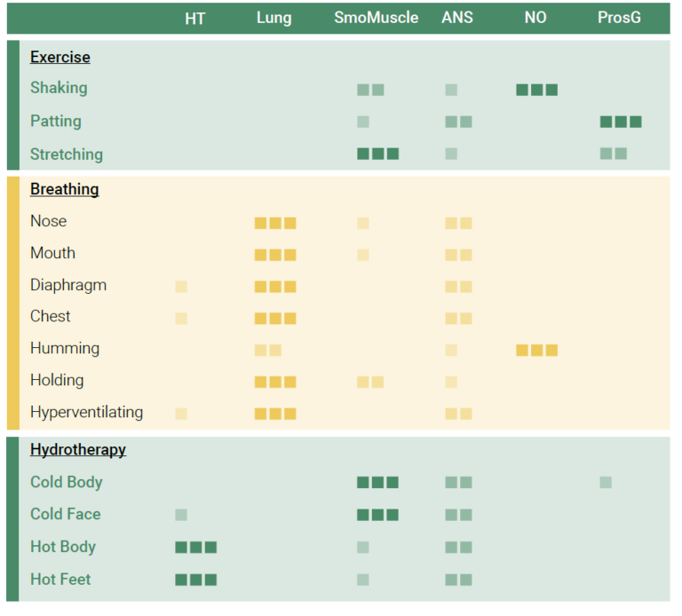
Task: Click the Diaphragm HT single square
Action: 181,287
